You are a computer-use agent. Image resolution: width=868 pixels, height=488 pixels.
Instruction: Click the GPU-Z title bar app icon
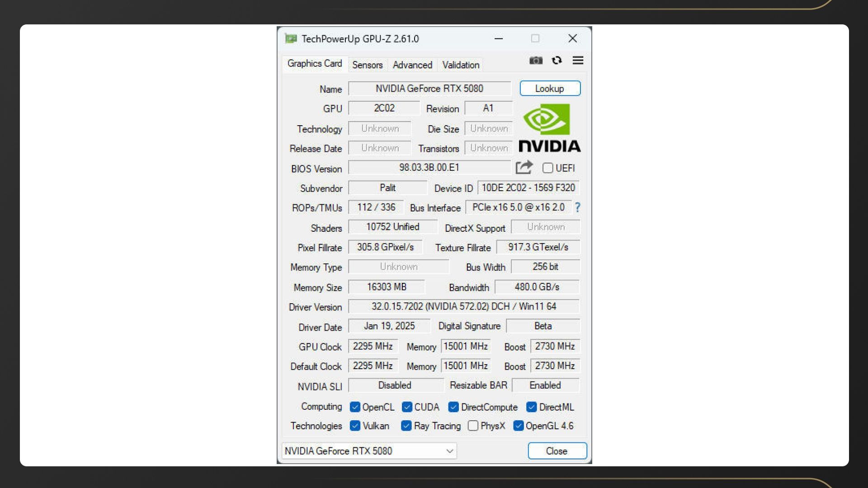[291, 39]
